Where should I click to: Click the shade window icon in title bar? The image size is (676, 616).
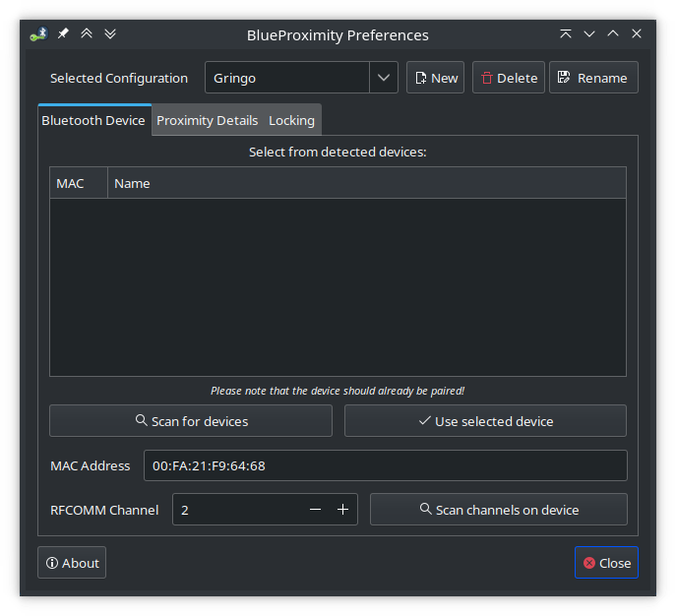click(566, 33)
